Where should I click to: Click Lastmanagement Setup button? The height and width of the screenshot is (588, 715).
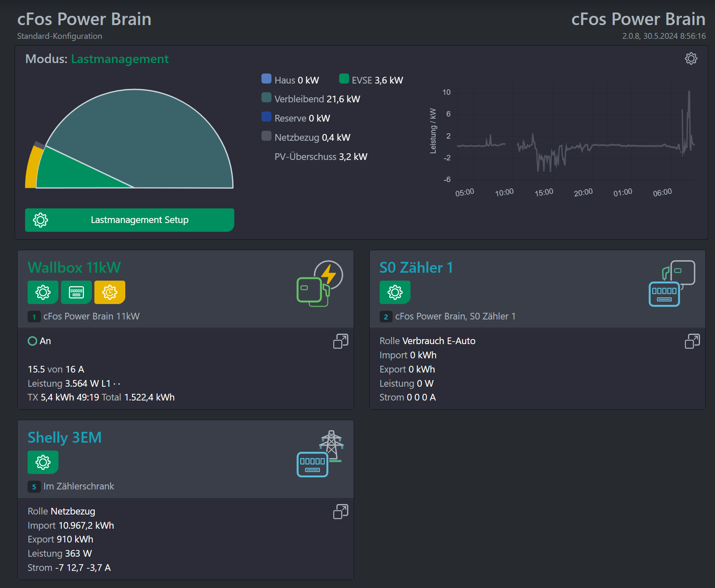[129, 220]
